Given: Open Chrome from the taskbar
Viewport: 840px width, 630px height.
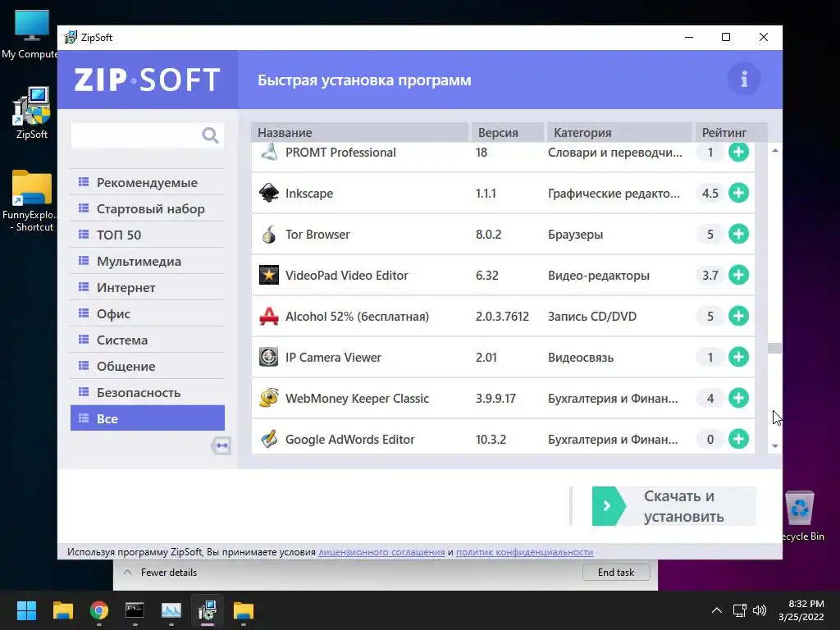Looking at the screenshot, I should pos(99,610).
